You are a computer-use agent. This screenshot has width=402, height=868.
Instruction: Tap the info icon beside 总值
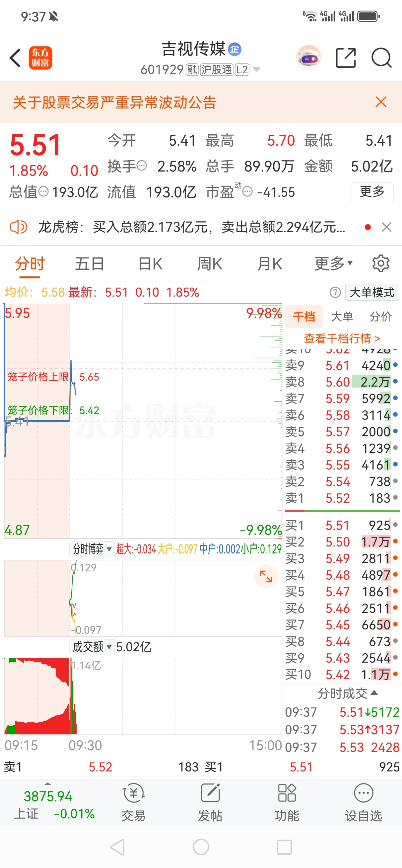click(x=43, y=192)
